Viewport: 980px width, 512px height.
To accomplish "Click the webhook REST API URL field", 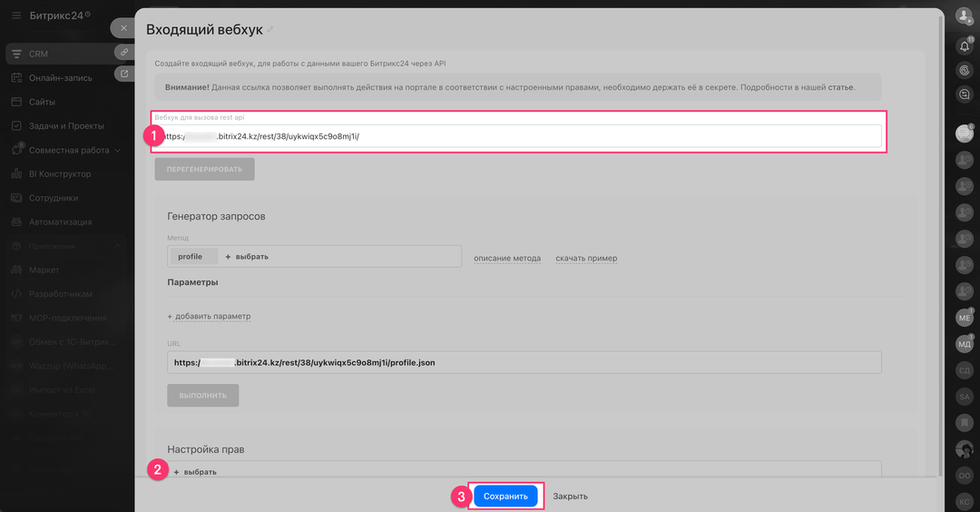I will point(517,136).
